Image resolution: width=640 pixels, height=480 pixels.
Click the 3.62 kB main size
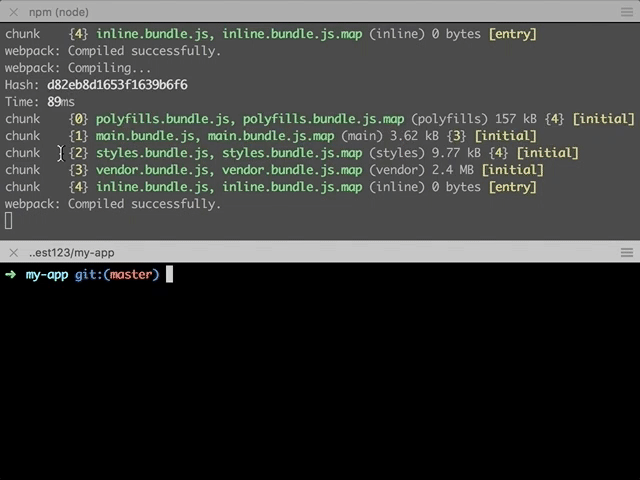(x=414, y=136)
